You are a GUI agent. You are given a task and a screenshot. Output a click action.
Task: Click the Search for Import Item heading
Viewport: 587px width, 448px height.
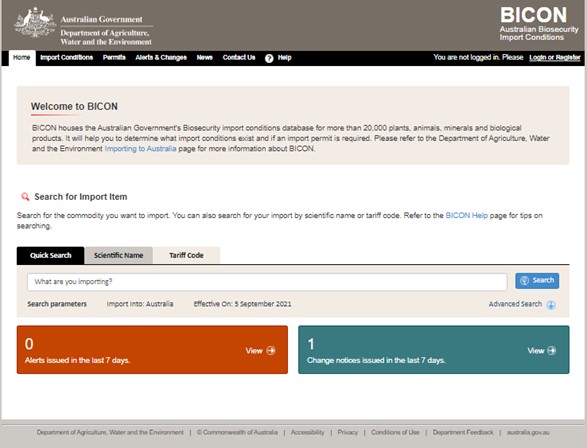tap(81, 197)
